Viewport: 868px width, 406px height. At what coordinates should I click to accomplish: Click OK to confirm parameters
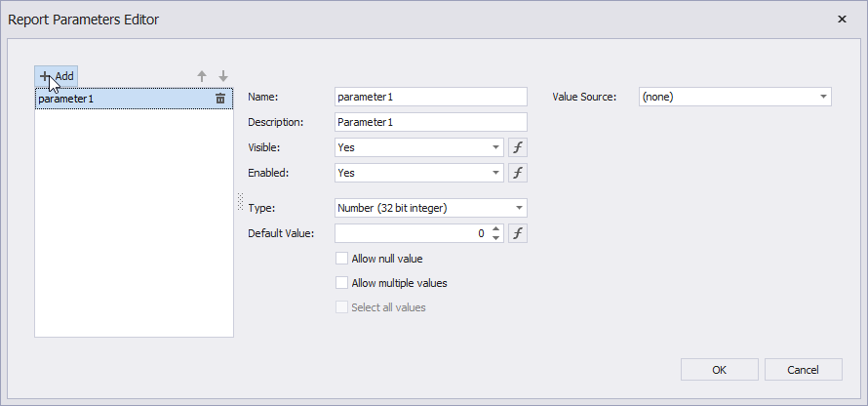(719, 369)
